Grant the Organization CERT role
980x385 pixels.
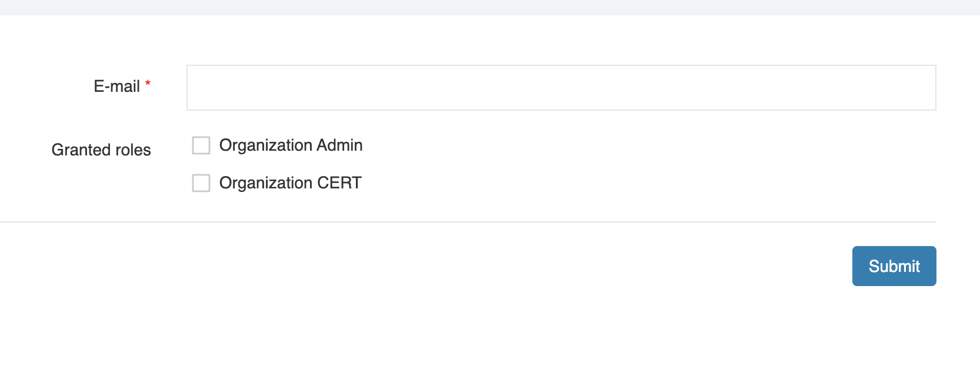pyautogui.click(x=201, y=183)
